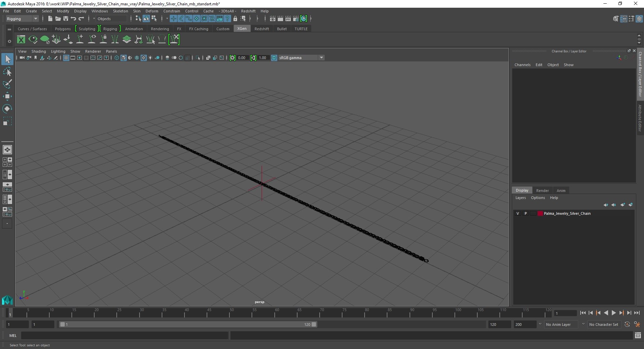
Task: Open the Rigging menu set dropdown
Action: point(22,19)
